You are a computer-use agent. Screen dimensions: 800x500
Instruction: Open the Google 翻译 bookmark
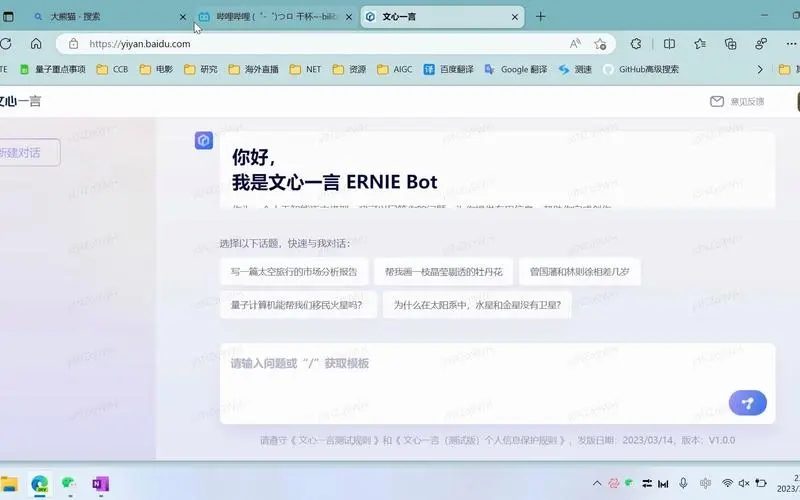pos(516,69)
